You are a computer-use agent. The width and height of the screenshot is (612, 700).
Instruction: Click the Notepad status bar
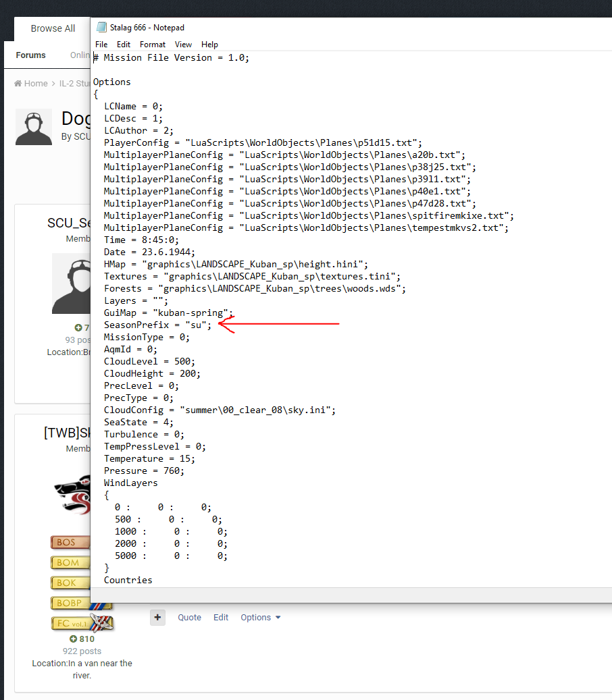[x=351, y=595]
